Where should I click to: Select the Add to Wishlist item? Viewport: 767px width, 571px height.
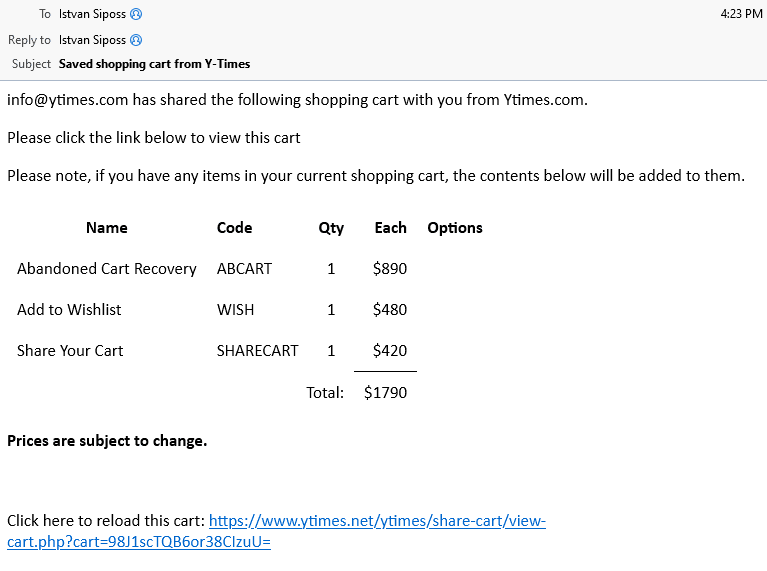(69, 310)
